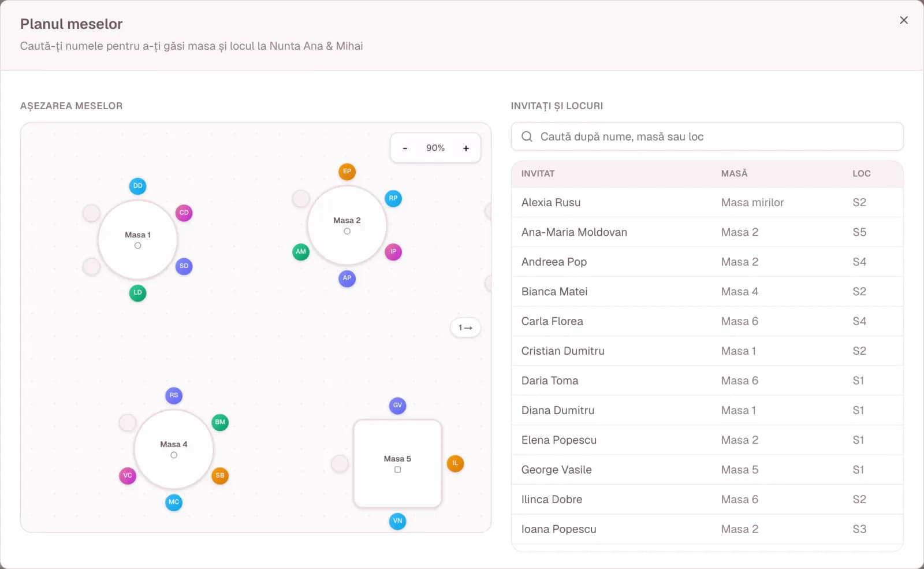Click the MC seat badge at Masa 4
This screenshot has width=924, height=569.
pos(174,503)
